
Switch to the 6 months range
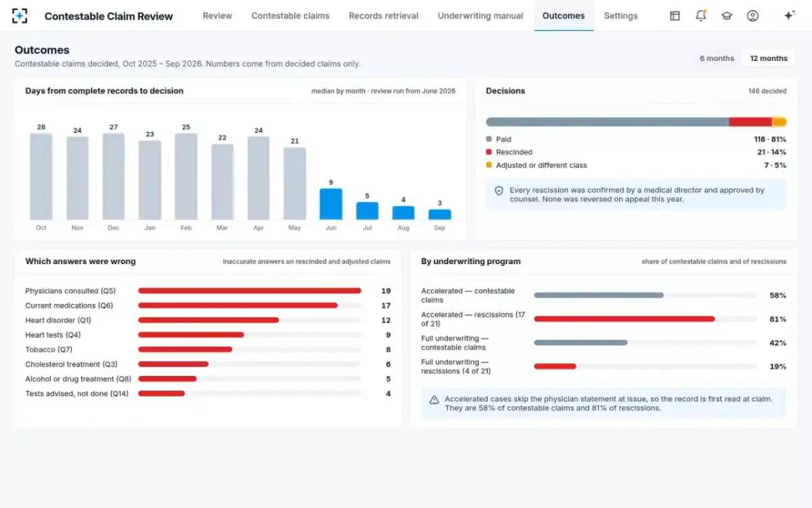click(717, 58)
